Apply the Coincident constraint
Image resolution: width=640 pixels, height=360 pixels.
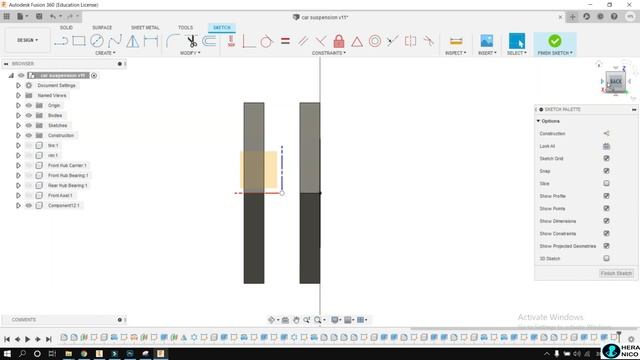coord(249,41)
